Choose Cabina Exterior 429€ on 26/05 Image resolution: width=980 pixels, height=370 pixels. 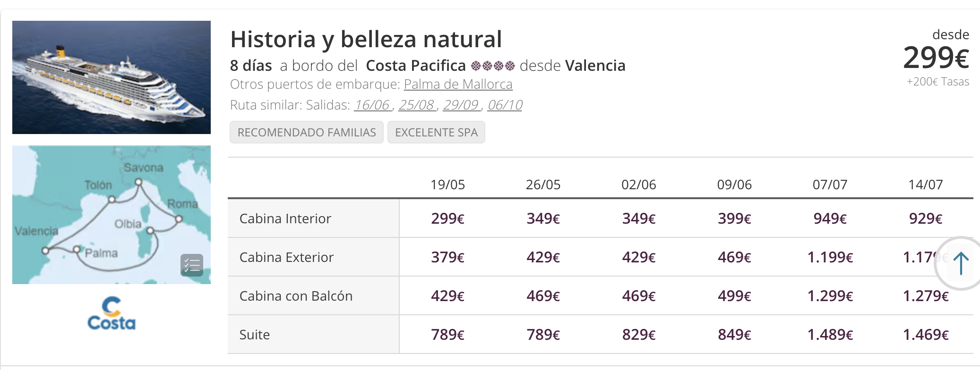(543, 257)
